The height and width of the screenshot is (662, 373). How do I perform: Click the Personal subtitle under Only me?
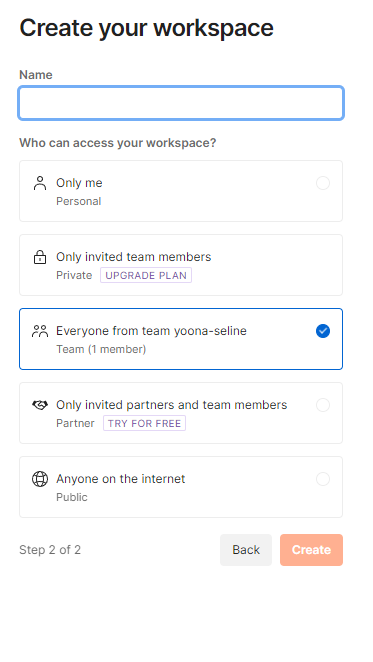79,201
